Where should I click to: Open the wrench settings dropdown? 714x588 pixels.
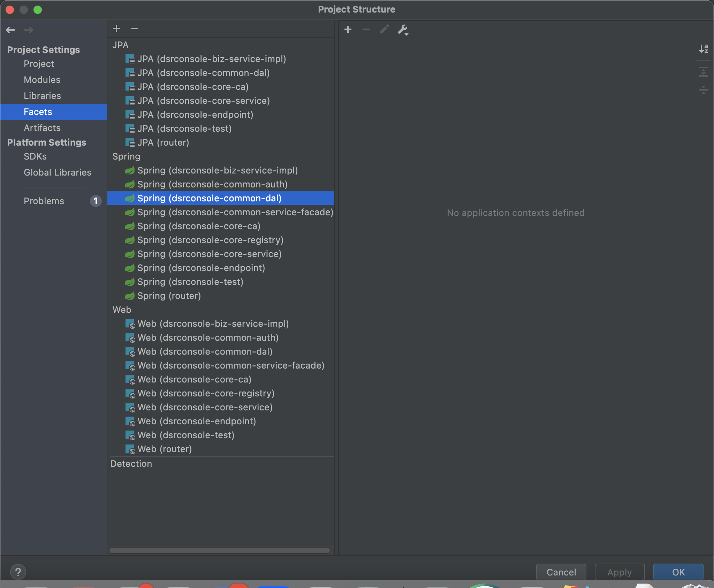pyautogui.click(x=403, y=30)
